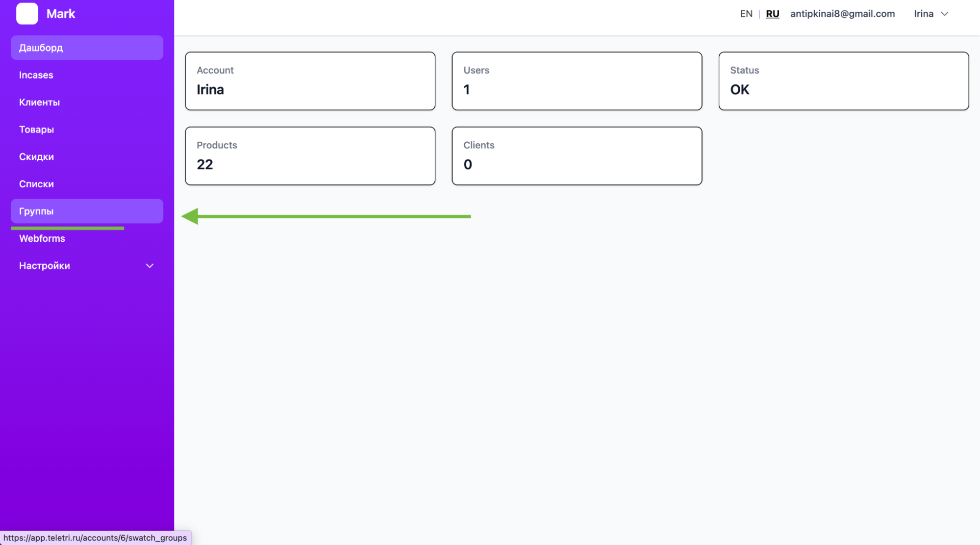The height and width of the screenshot is (545, 980).
Task: Click the Настройки menu label
Action: pyautogui.click(x=45, y=266)
